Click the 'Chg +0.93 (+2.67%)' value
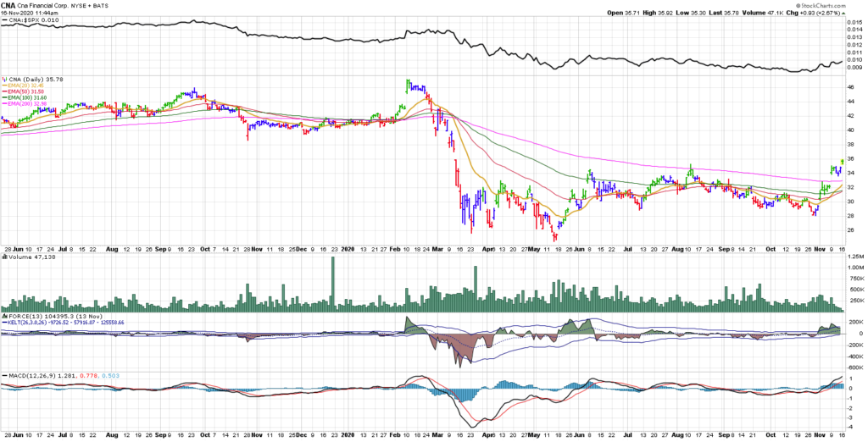The width and height of the screenshot is (868, 442). tap(814, 12)
